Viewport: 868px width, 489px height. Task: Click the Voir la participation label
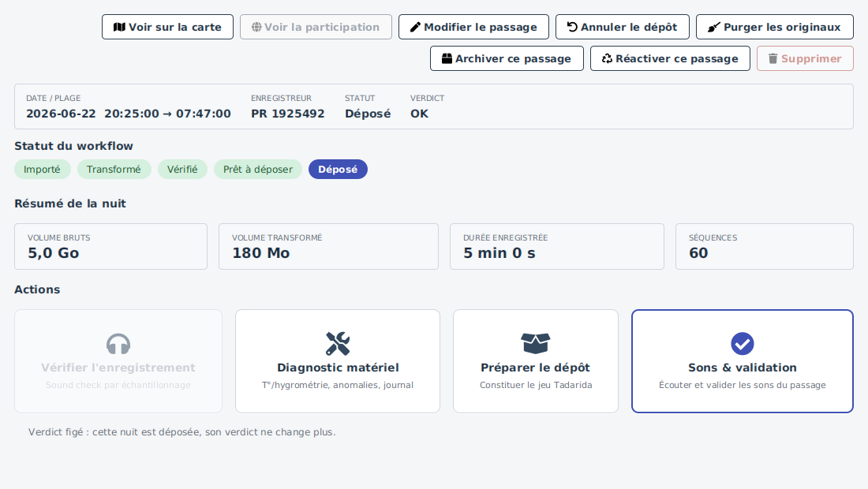322,27
